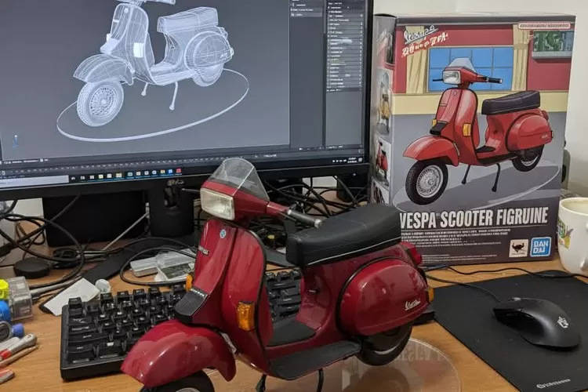Click the scooter wireframe model in the viewport
This screenshot has width=588, height=392.
tap(153, 62)
